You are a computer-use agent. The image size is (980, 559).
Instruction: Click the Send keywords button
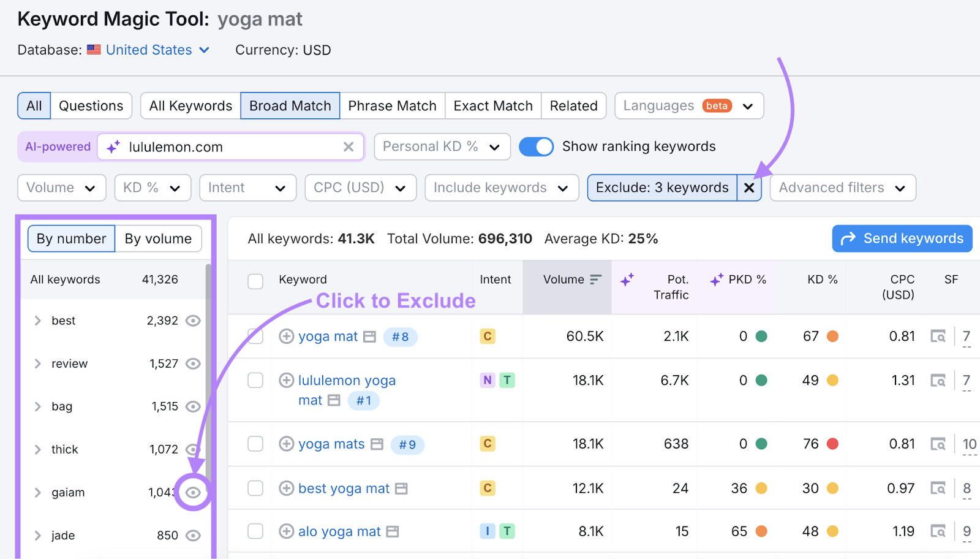point(902,238)
